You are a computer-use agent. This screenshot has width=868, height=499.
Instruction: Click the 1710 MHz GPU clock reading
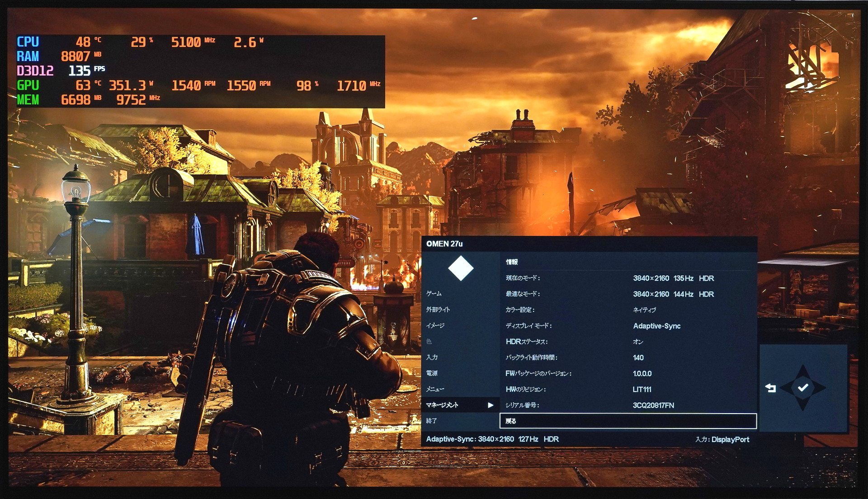coord(359,85)
